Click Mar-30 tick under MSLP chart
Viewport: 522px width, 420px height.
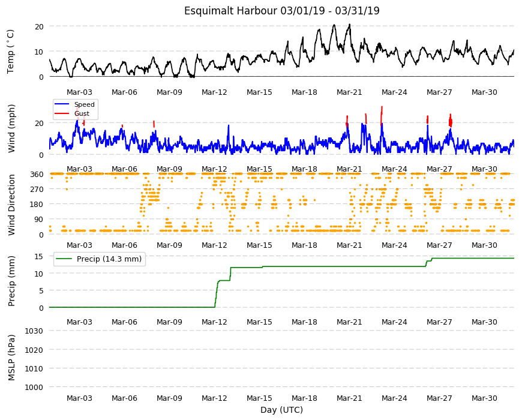click(x=484, y=398)
